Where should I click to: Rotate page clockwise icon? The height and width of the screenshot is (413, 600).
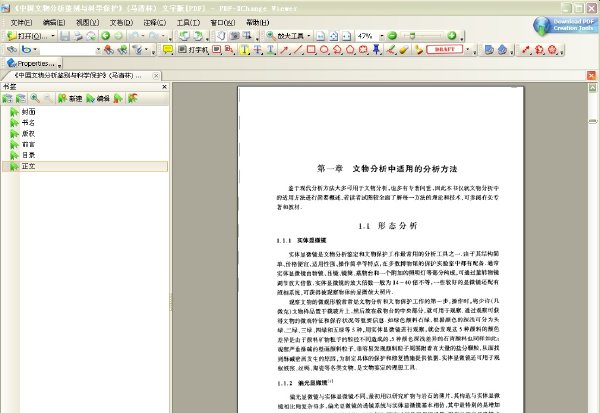[198, 36]
